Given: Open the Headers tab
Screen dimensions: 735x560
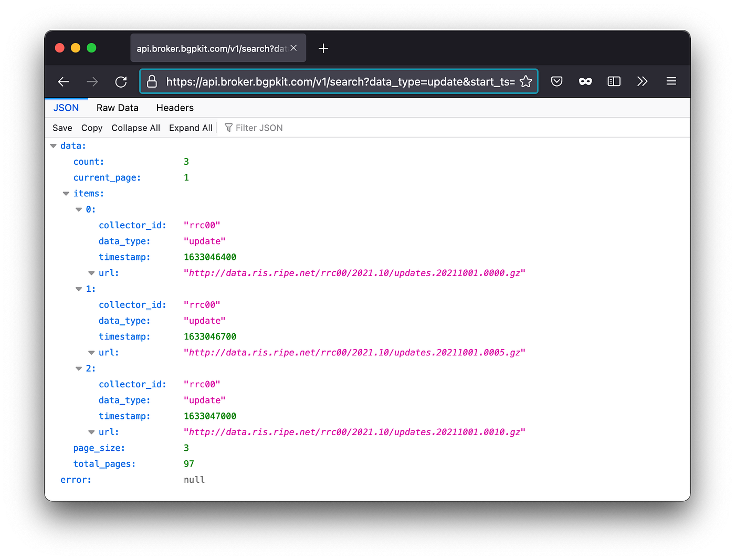Looking at the screenshot, I should pyautogui.click(x=175, y=108).
